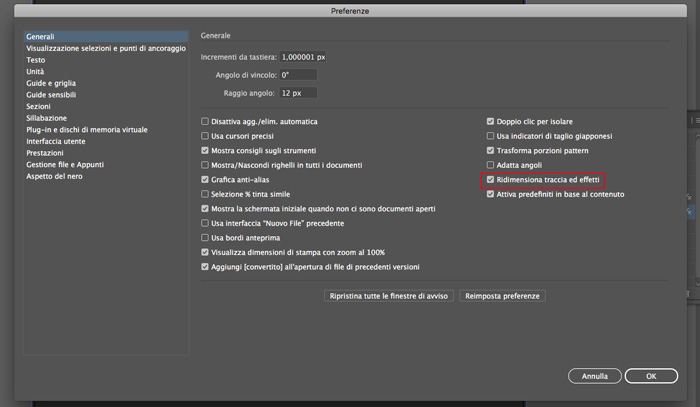Disable Grafica anti-alias checkbox
Image resolution: width=700 pixels, height=407 pixels.
click(205, 179)
